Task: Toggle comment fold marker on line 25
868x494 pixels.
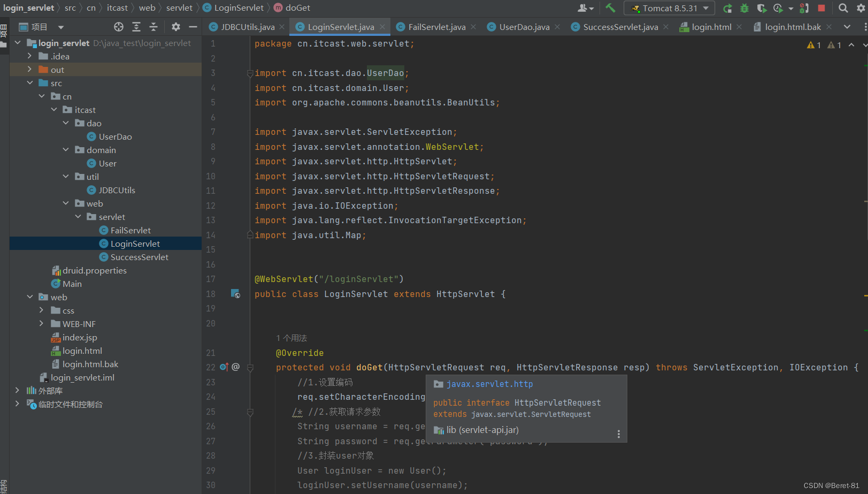Action: pos(250,412)
